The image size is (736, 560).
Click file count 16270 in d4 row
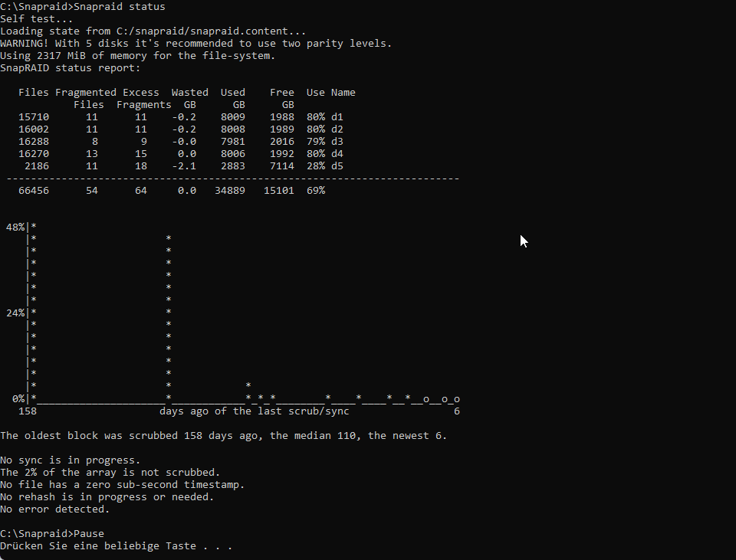34,153
